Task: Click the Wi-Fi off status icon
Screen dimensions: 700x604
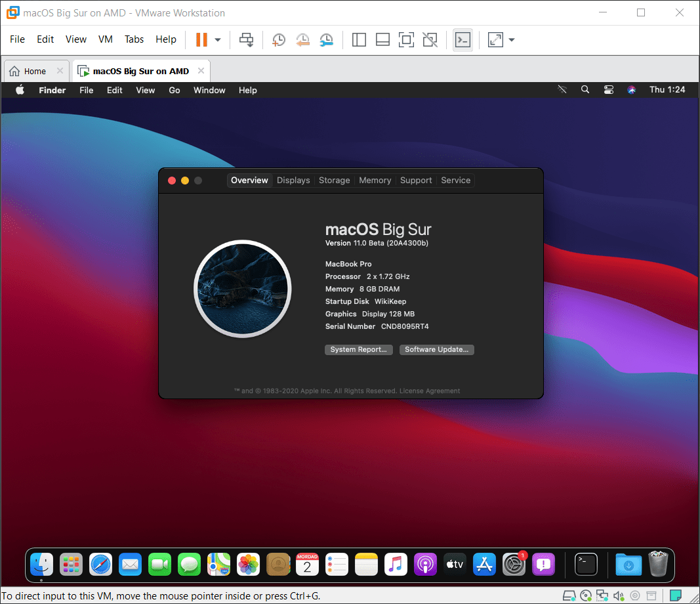Action: 562,90
